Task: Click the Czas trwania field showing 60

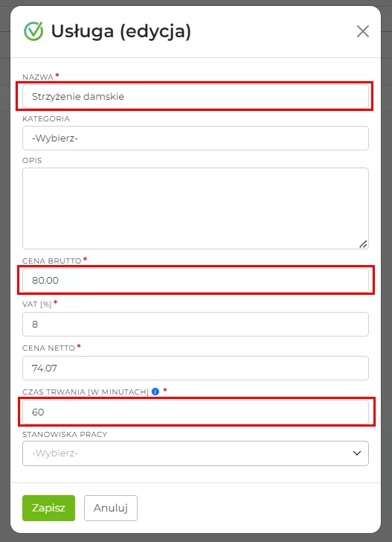Action: point(196,412)
